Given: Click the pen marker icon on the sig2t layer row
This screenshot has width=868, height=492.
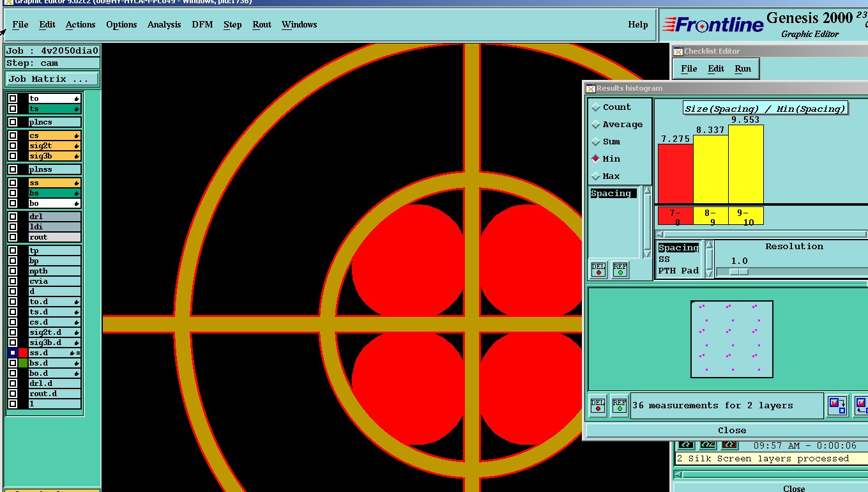Looking at the screenshot, I should click(77, 146).
